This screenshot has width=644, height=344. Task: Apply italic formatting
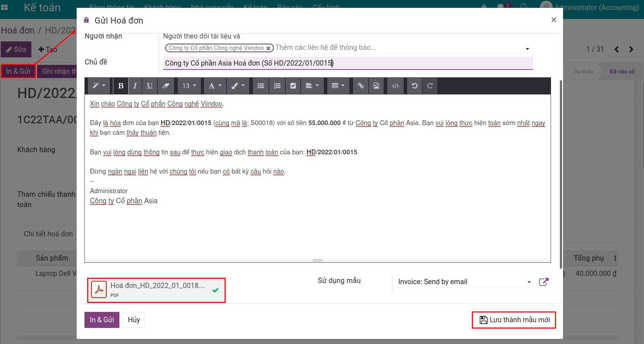point(135,86)
